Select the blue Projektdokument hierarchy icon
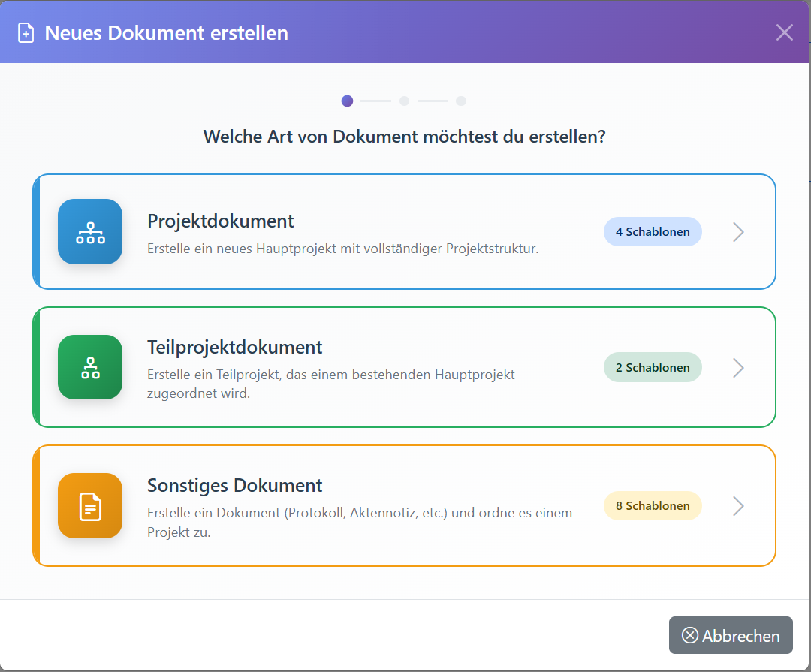811x672 pixels. click(x=89, y=231)
